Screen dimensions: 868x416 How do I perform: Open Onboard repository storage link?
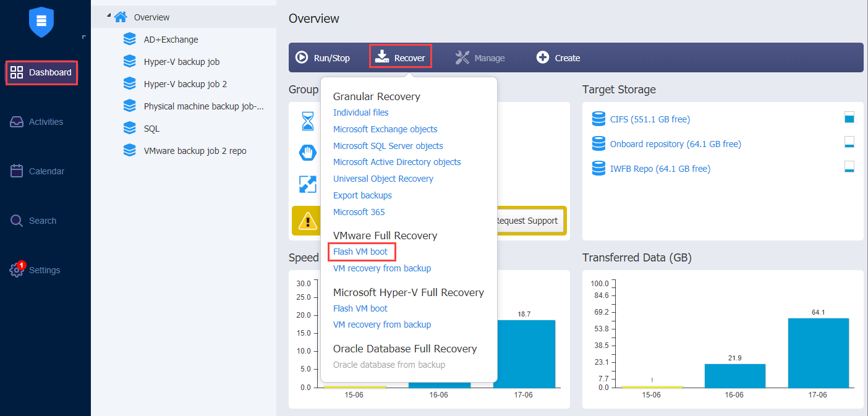coord(675,144)
